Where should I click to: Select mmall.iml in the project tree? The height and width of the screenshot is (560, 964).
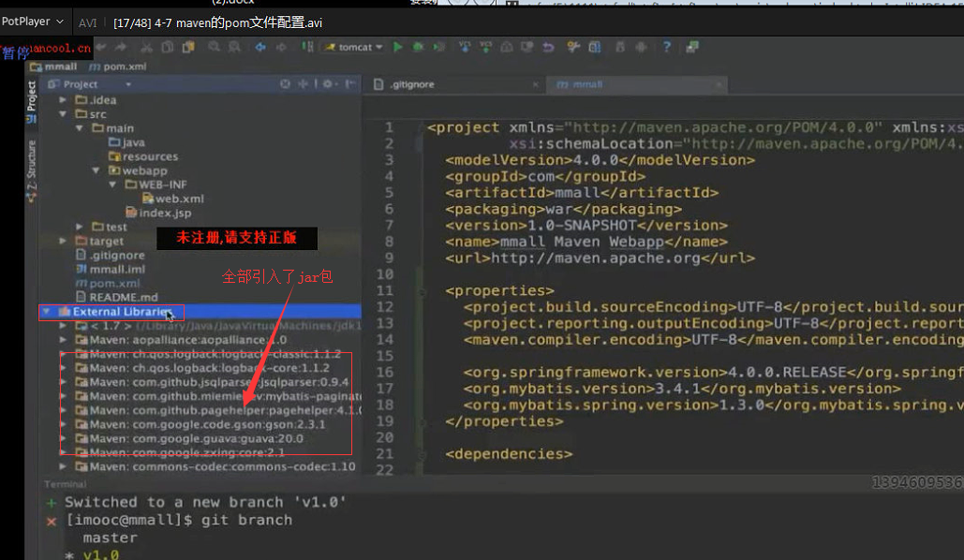coord(110,270)
